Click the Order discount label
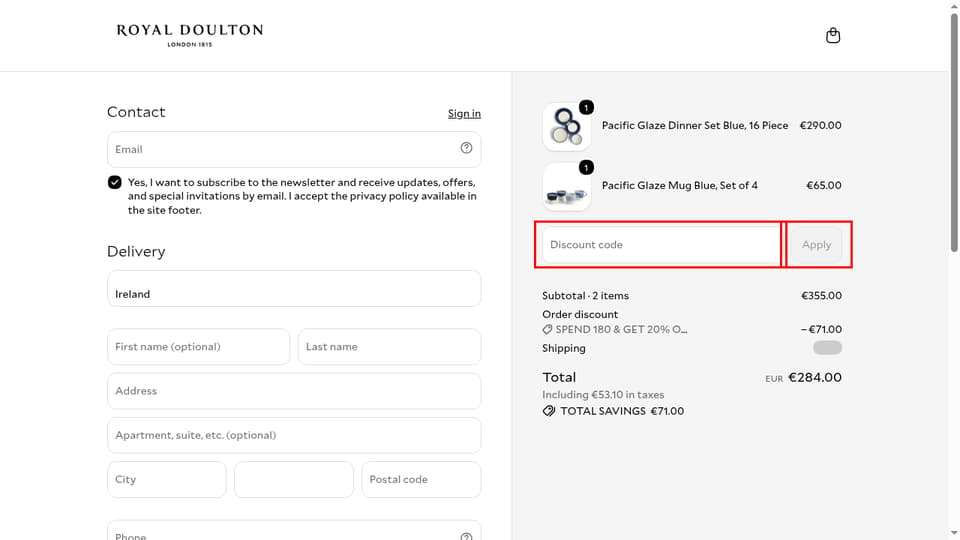960x540 pixels. (580, 314)
